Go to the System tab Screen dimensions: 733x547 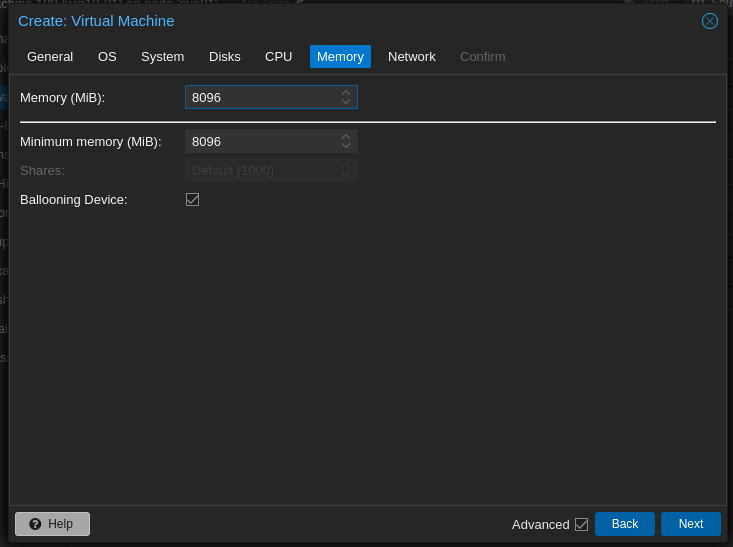[x=162, y=57]
